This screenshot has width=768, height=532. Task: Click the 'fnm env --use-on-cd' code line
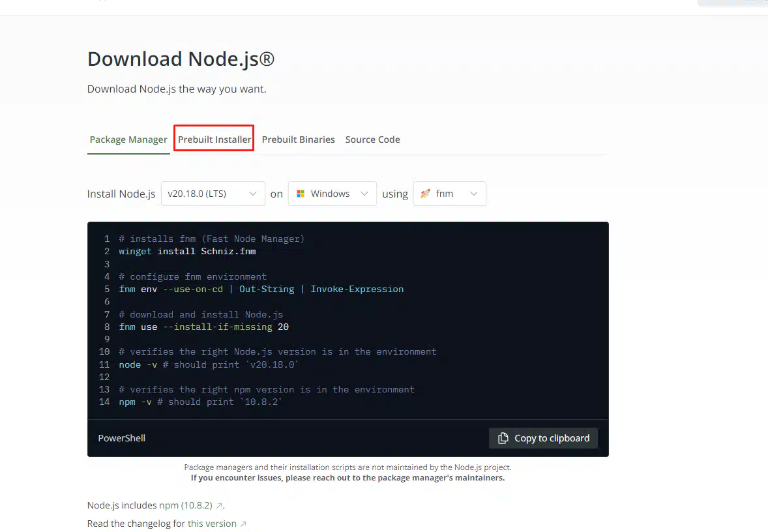click(261, 289)
